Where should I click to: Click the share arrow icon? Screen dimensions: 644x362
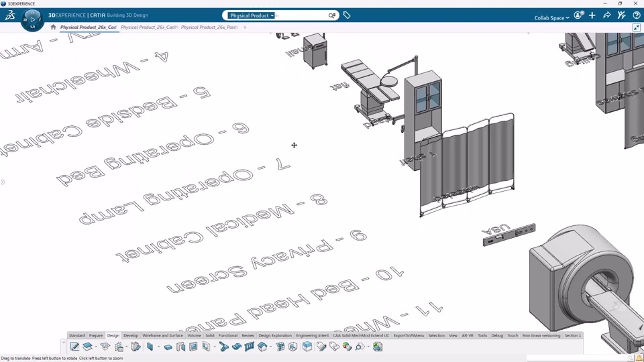pyautogui.click(x=607, y=15)
